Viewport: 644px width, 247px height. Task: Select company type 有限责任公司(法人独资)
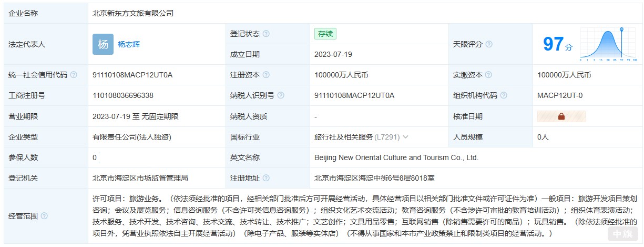132,137
